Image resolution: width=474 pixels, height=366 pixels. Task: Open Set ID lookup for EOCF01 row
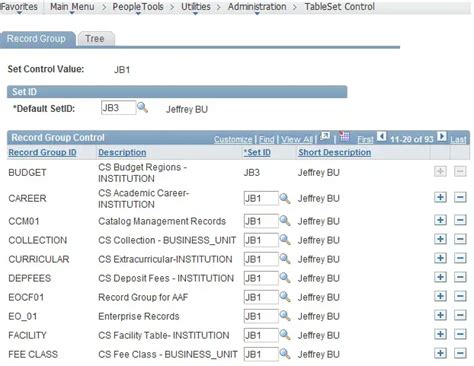tap(285, 297)
